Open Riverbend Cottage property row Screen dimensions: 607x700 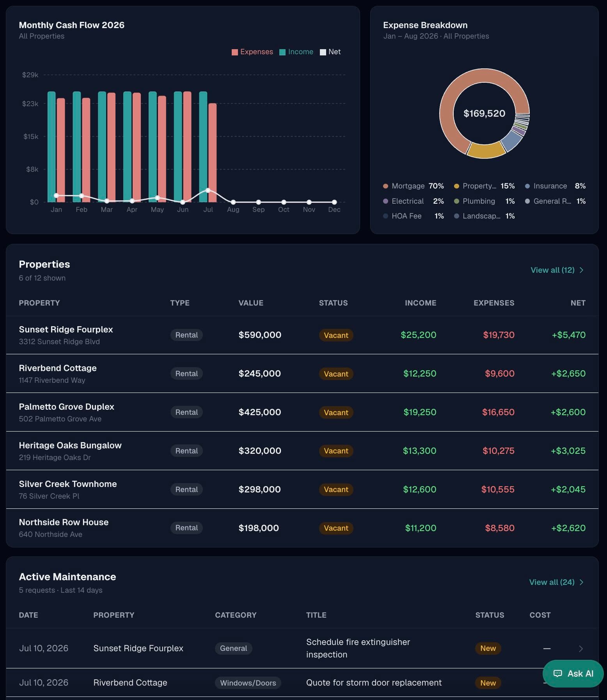302,373
